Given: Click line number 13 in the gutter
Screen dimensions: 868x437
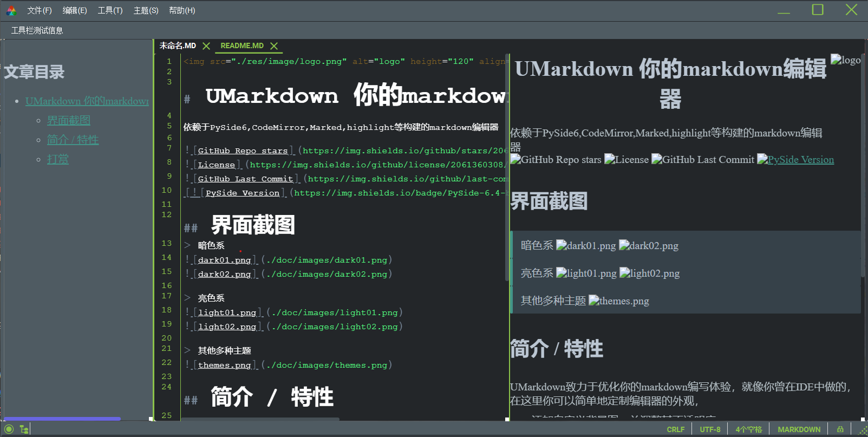Looking at the screenshot, I should pos(166,243).
